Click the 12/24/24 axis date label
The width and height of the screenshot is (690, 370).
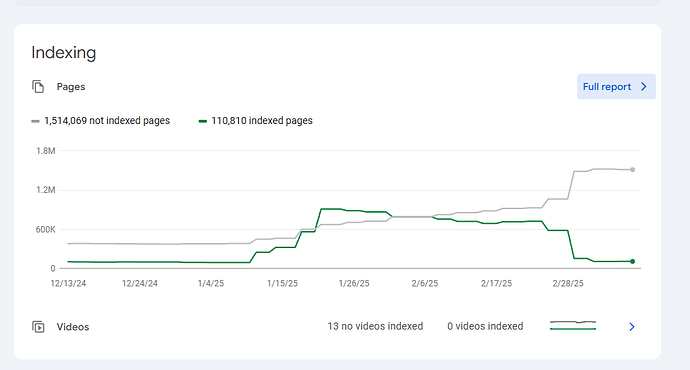point(139,283)
